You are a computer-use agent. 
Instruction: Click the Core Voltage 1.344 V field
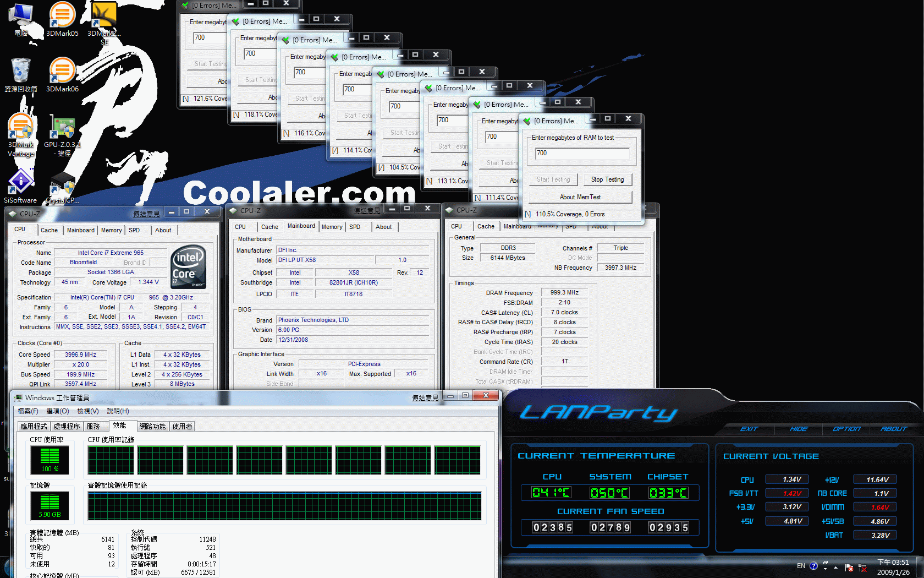click(x=148, y=282)
